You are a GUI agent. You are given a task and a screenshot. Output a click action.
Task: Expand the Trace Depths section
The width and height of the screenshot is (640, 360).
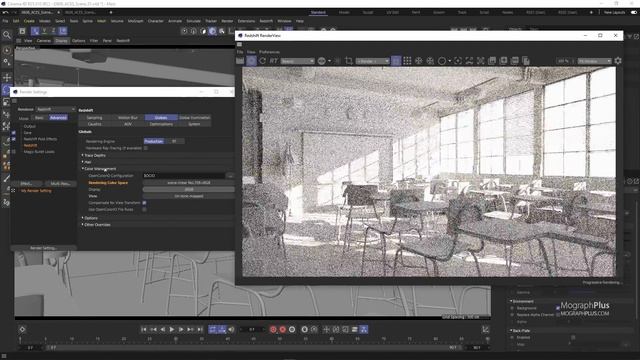coord(95,156)
